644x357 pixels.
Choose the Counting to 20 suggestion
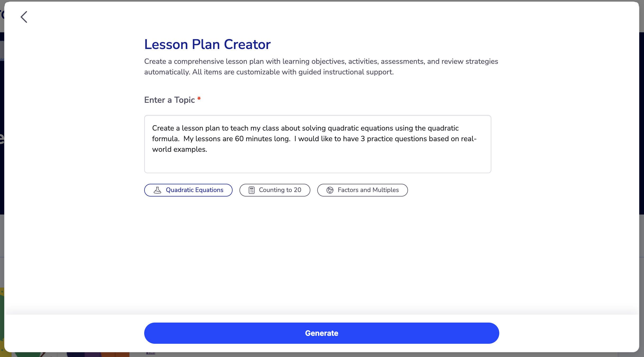point(275,190)
